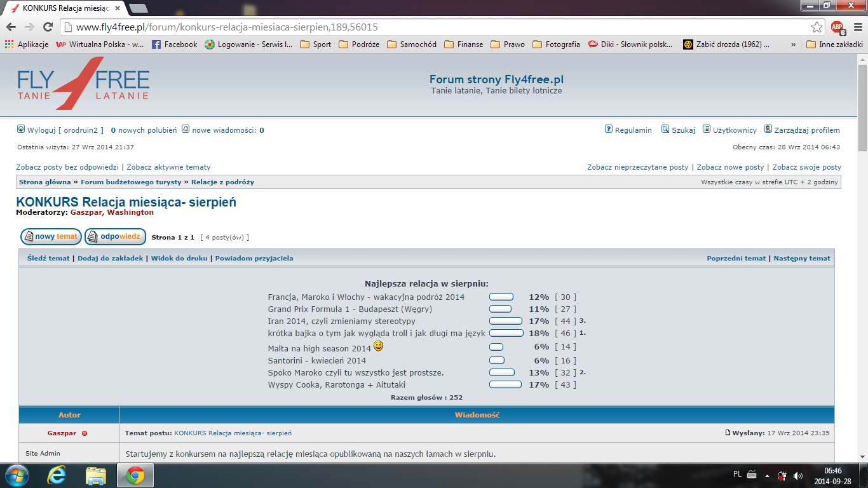This screenshot has width=868, height=488.
Task: Click the poll bar for Santorini - kwiecień 2014
Action: coord(497,360)
